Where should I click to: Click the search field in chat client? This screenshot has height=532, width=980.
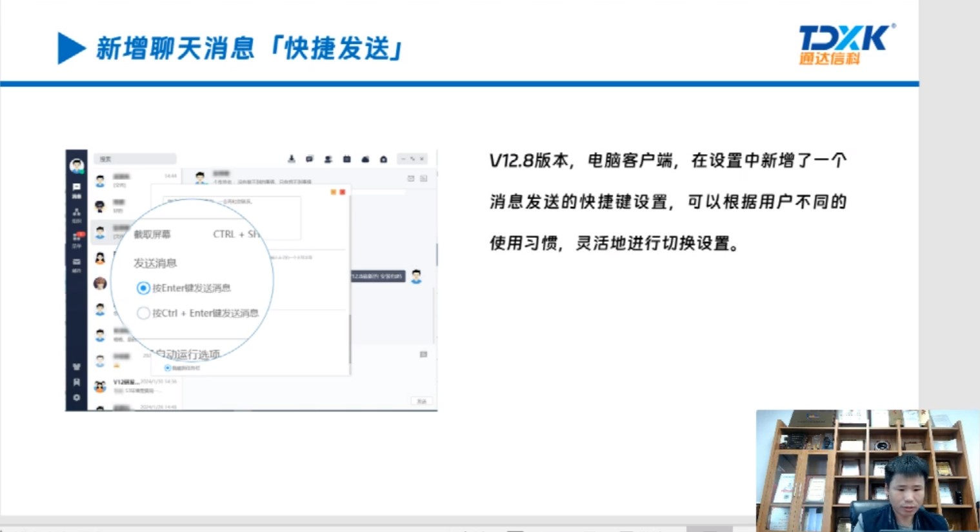click(x=135, y=159)
